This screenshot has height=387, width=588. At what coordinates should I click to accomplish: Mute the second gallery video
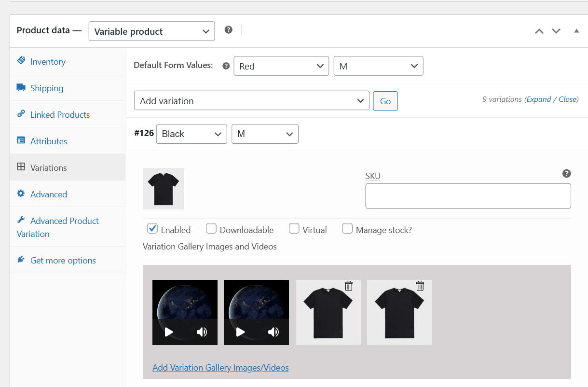click(273, 332)
